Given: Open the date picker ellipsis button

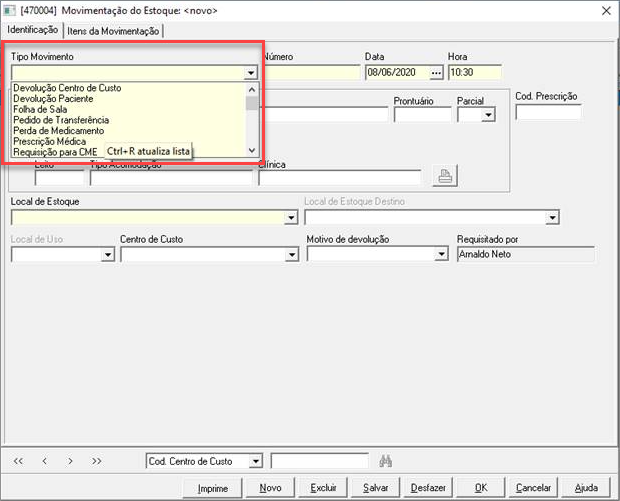Looking at the screenshot, I should pyautogui.click(x=436, y=73).
